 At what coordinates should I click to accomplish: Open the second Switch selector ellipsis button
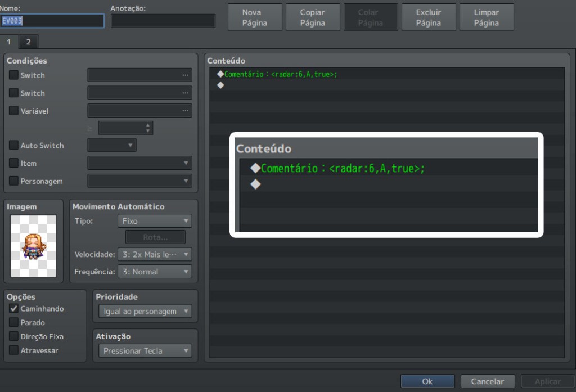[185, 93]
